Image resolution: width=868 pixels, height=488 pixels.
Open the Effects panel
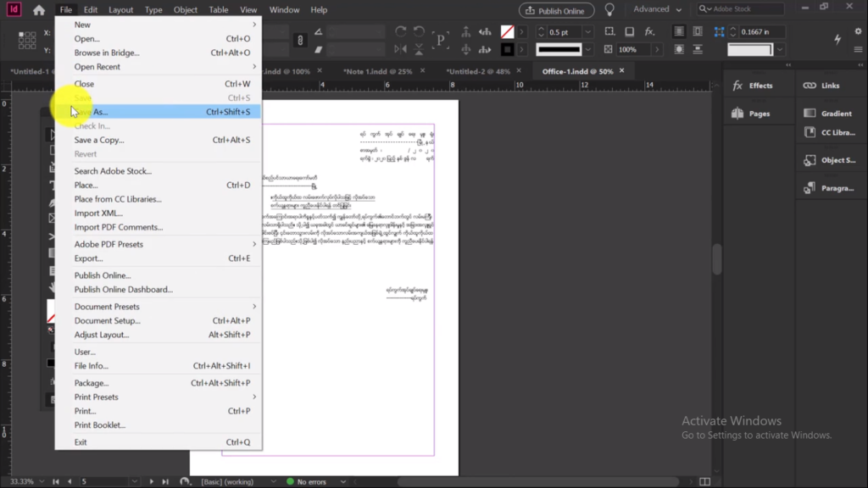(x=753, y=86)
